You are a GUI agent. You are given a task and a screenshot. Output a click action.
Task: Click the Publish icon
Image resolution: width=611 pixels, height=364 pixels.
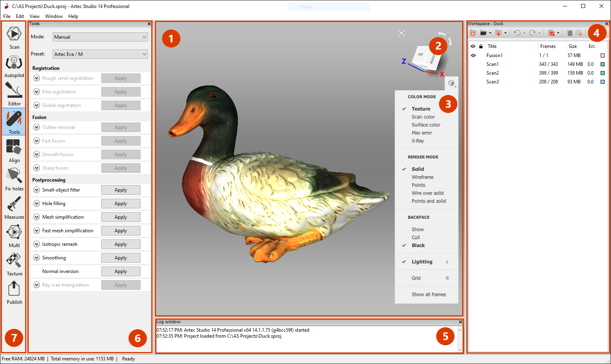[14, 292]
